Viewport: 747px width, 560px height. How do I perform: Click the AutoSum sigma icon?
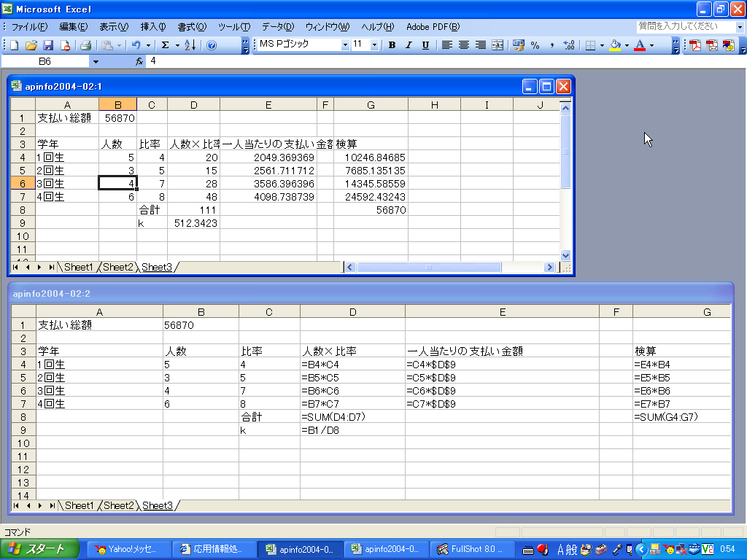166,45
